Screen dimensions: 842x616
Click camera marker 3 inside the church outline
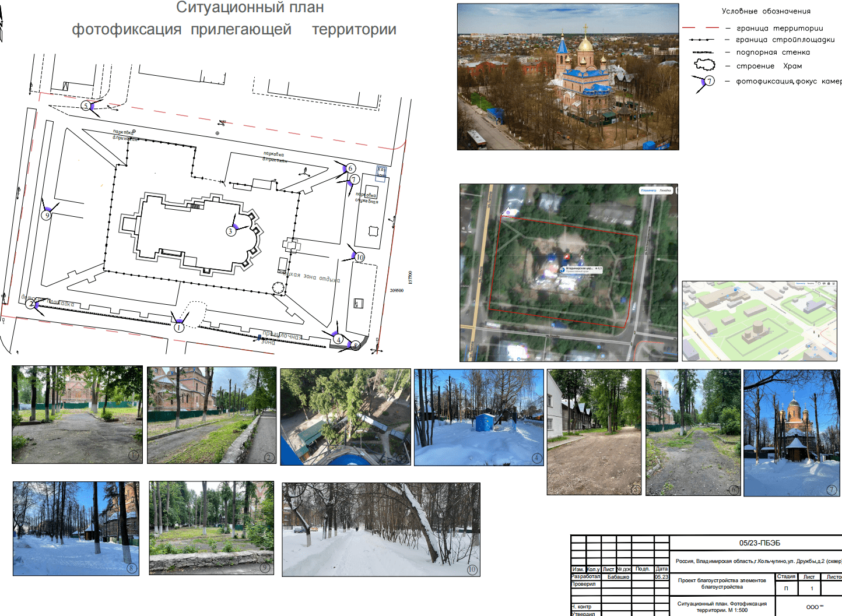[x=230, y=231]
